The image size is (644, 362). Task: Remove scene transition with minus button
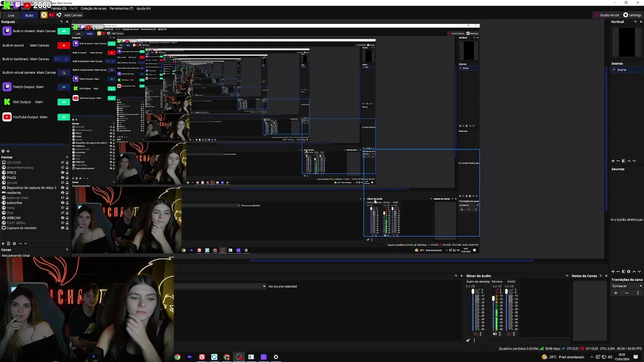pos(627,293)
